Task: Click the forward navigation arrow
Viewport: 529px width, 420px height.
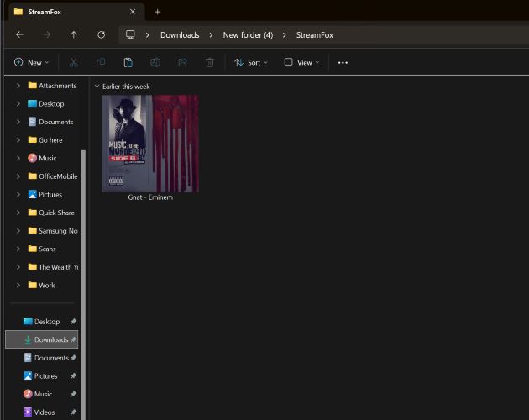Action: (47, 34)
